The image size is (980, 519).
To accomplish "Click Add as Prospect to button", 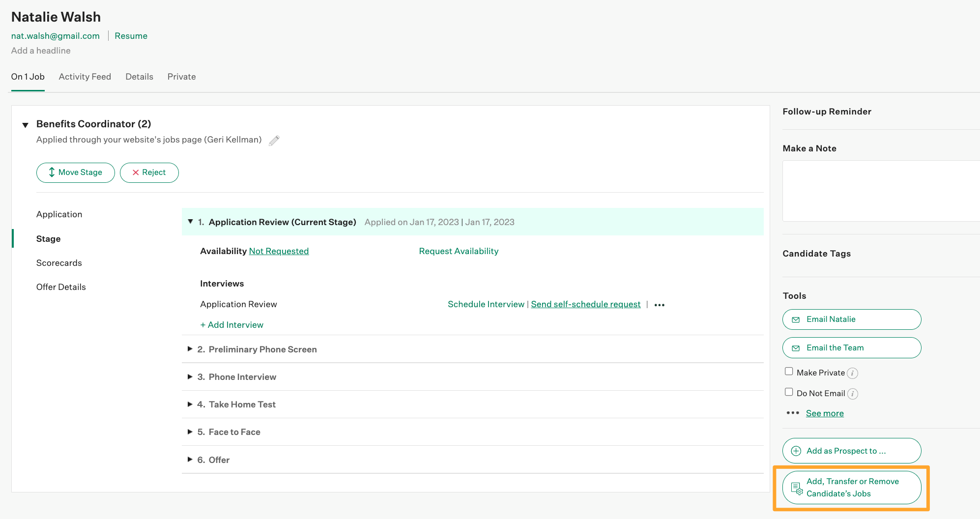I will 852,451.
